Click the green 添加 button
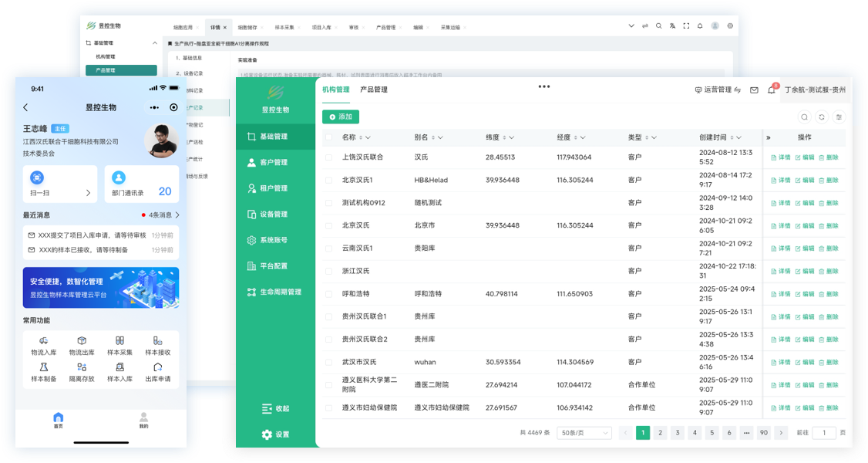Viewport: 868px width, 463px height. (341, 117)
